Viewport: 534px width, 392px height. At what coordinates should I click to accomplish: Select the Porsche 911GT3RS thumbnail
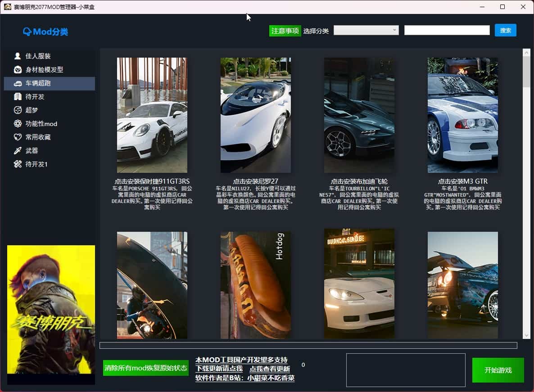[x=152, y=115]
